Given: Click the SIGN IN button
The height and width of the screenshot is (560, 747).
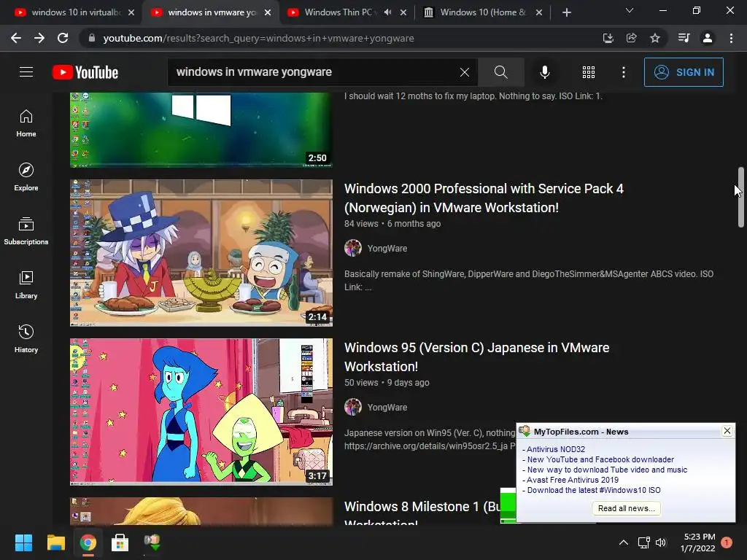Looking at the screenshot, I should 684,72.
